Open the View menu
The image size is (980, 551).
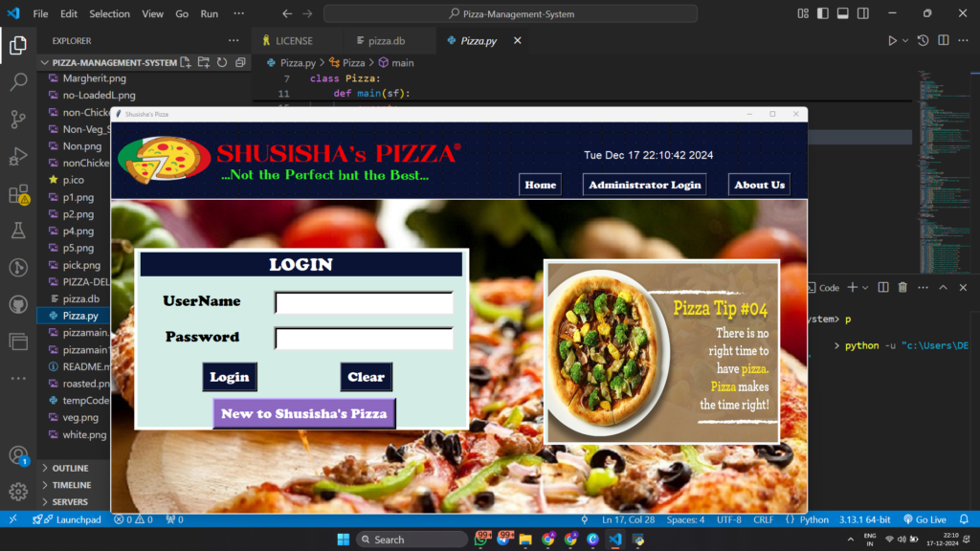point(152,13)
